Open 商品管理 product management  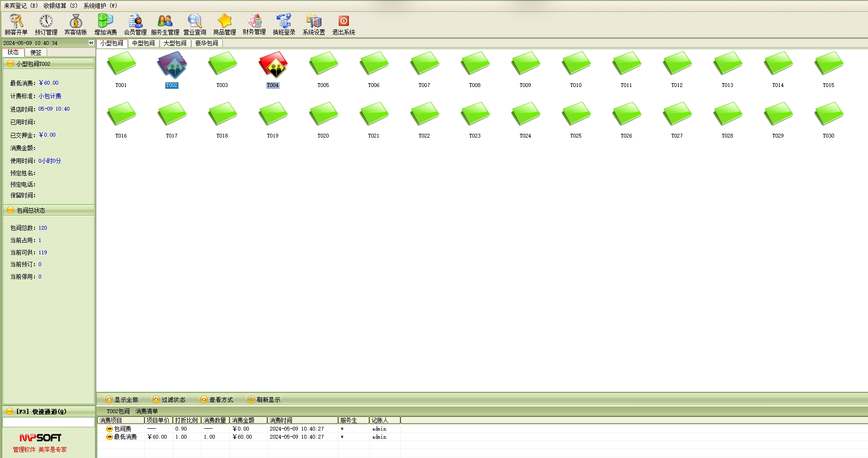coord(224,25)
